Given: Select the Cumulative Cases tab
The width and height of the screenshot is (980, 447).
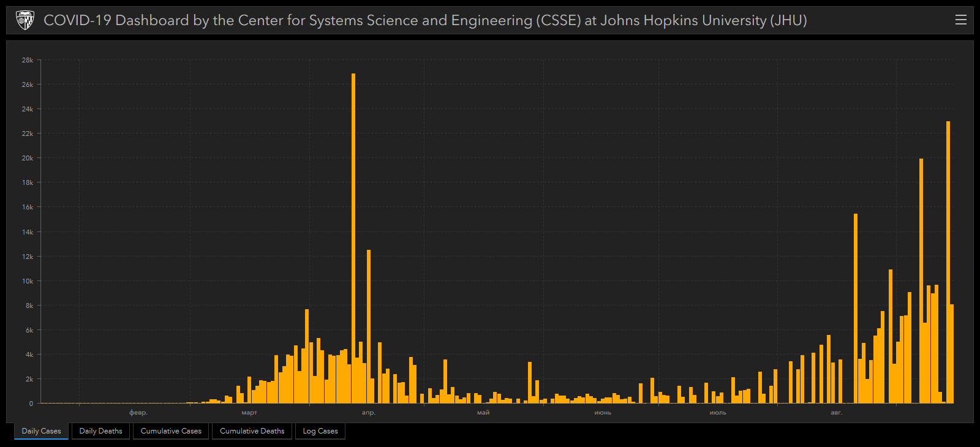Looking at the screenshot, I should pos(171,431).
